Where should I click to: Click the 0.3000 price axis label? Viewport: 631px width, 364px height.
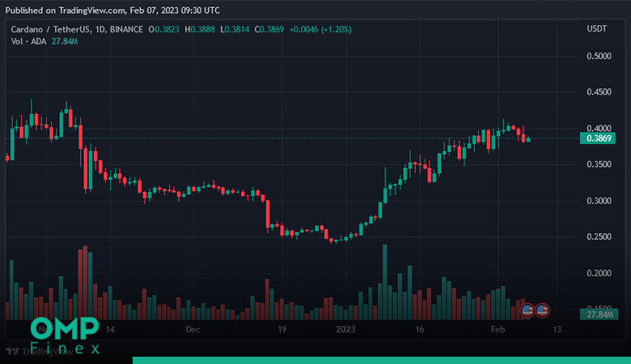pyautogui.click(x=599, y=201)
